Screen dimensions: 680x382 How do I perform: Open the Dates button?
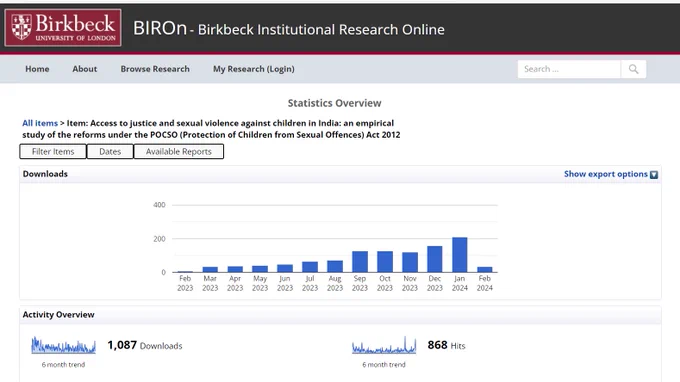pos(110,151)
